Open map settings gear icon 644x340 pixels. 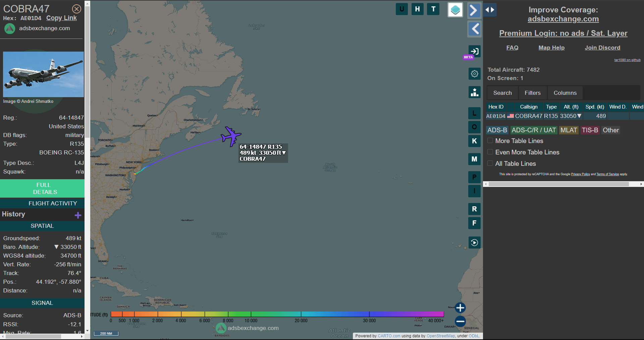pos(474,74)
